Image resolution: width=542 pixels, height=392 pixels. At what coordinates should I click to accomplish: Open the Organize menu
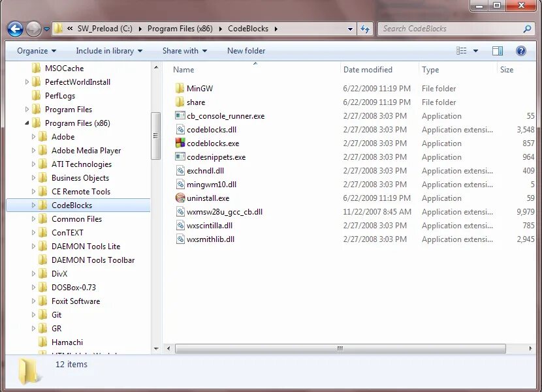(37, 51)
